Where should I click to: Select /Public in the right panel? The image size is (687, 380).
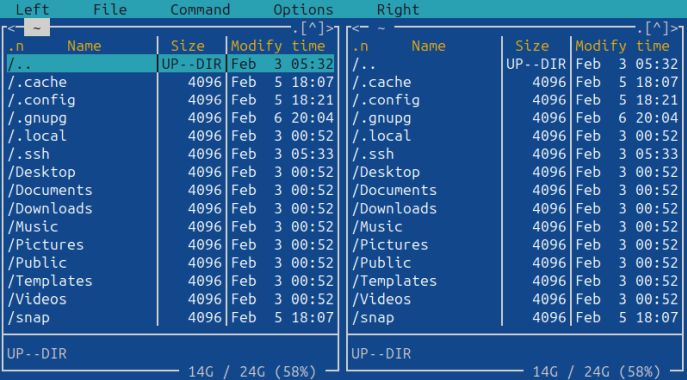click(x=515, y=263)
